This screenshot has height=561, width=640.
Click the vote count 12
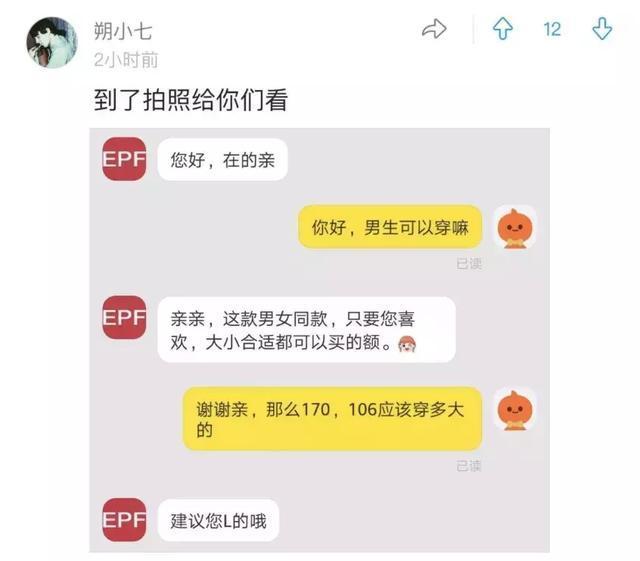click(552, 29)
